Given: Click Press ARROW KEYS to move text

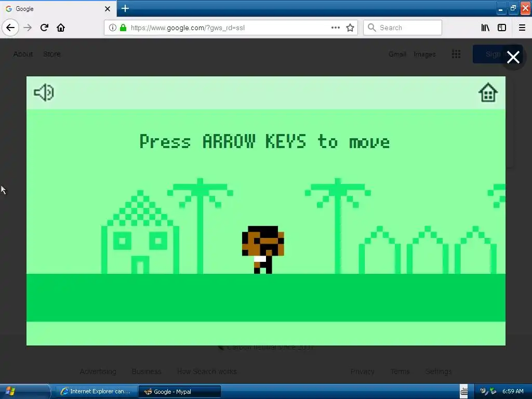Looking at the screenshot, I should pyautogui.click(x=264, y=141).
